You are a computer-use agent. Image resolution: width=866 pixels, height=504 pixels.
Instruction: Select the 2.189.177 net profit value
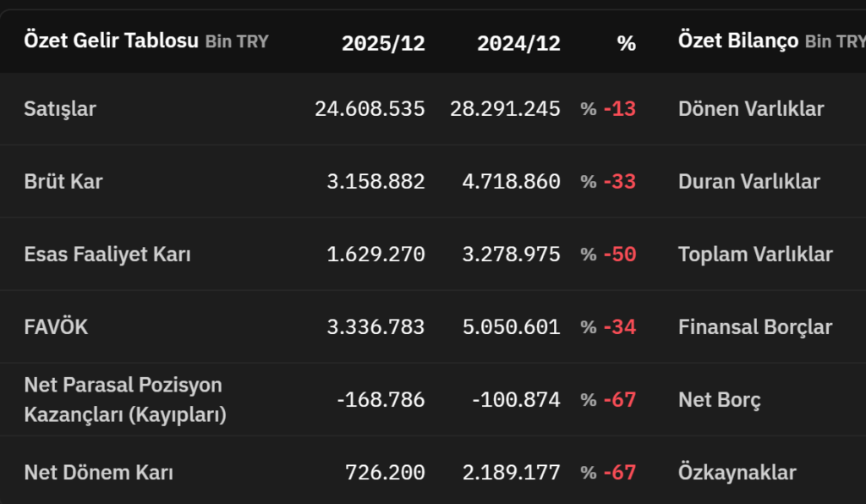511,473
